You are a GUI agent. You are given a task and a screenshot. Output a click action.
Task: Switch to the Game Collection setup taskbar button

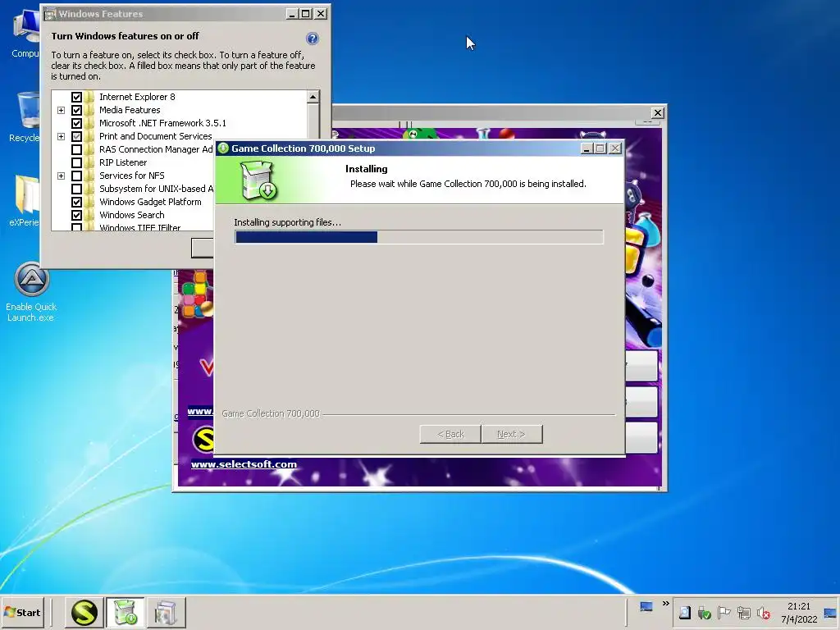coord(126,612)
